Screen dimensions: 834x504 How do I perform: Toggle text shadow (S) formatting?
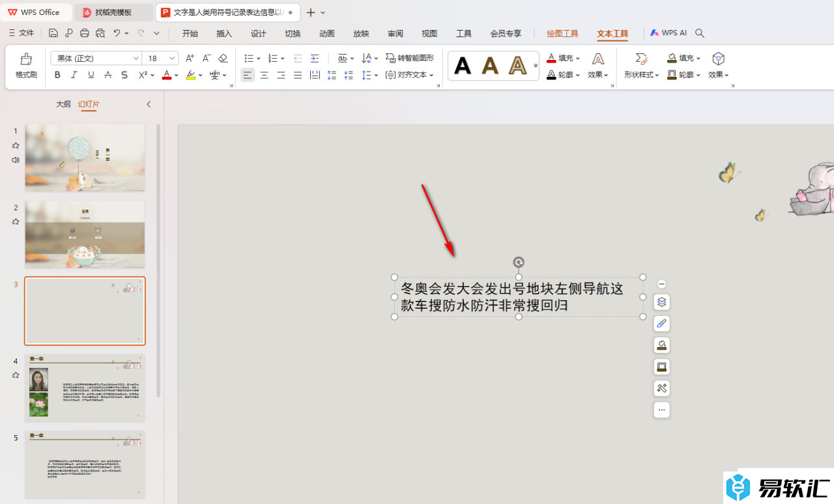[125, 76]
